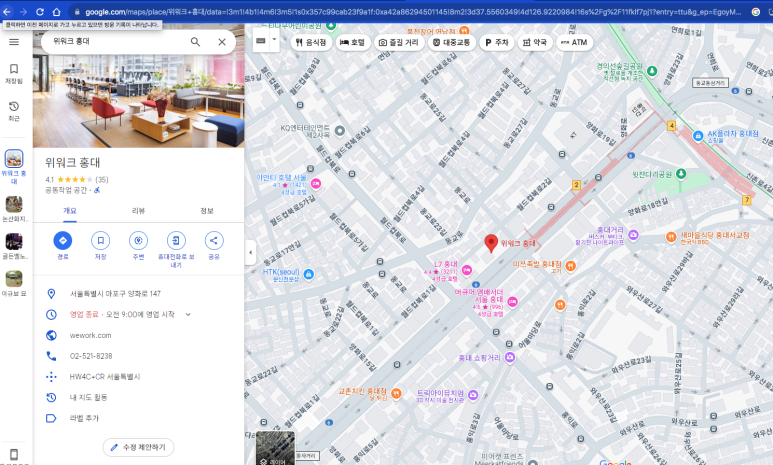773x465 pixels.
Task: Click the 아만티 호텔 서울 marker
Action: click(x=316, y=183)
